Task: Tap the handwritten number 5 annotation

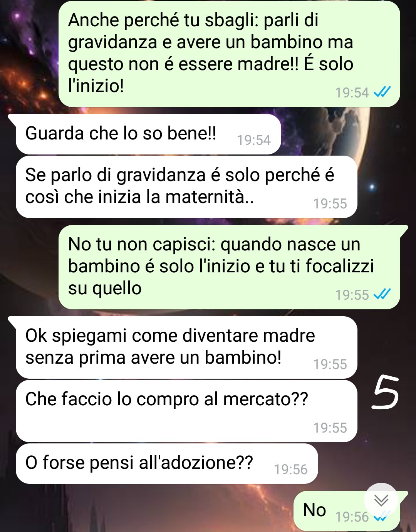Action: pyautogui.click(x=385, y=393)
